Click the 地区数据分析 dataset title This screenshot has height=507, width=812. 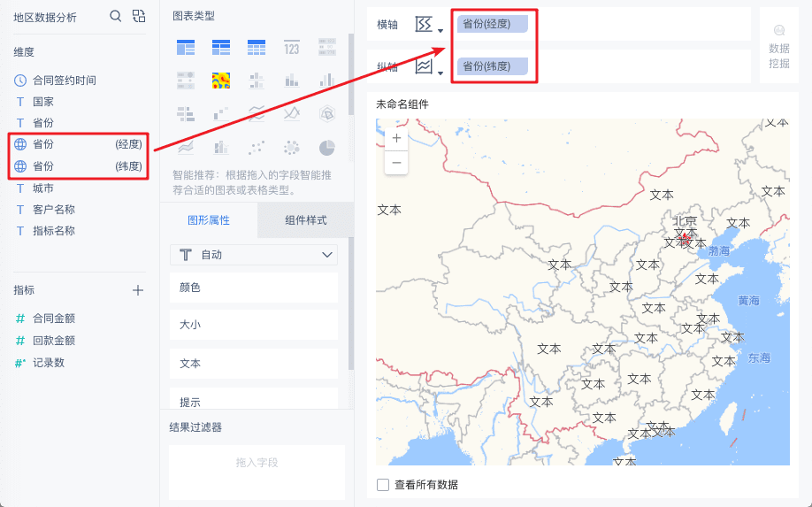click(x=45, y=17)
